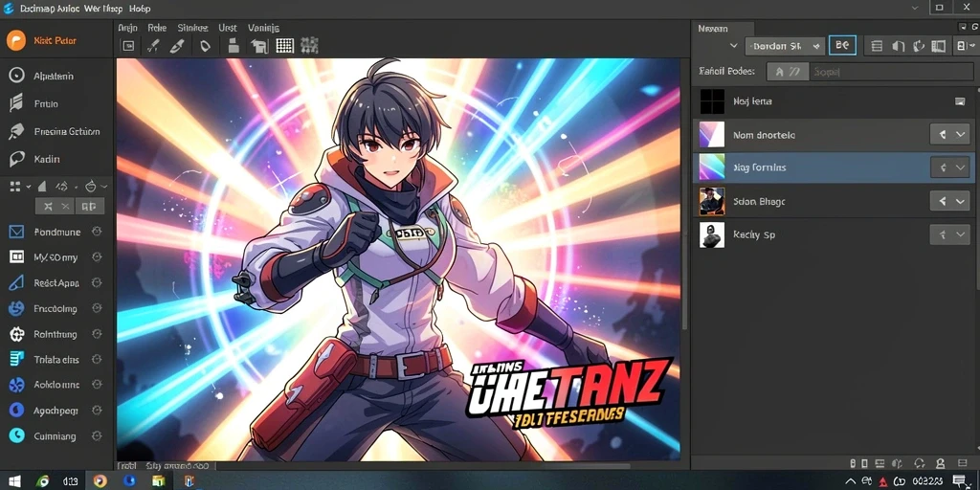Click the stacked lines icon in right panel toolbar
Image resolution: width=980 pixels, height=490 pixels.
[x=877, y=46]
